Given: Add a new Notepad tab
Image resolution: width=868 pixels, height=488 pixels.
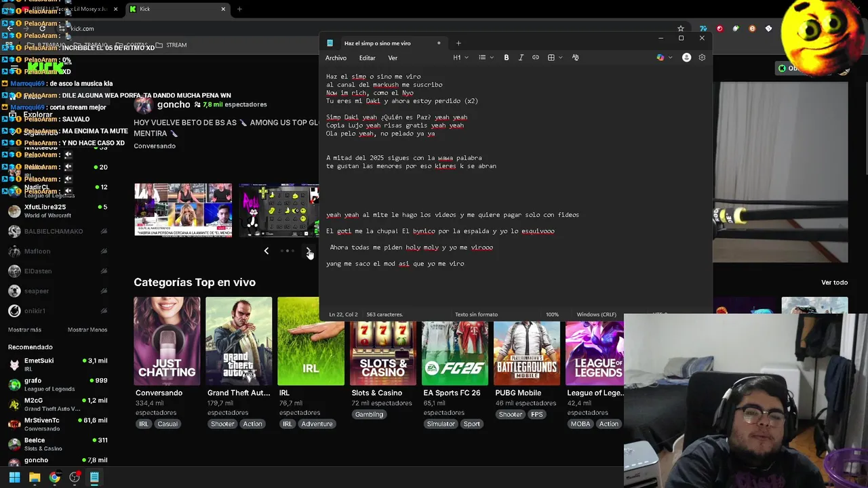Looking at the screenshot, I should pyautogui.click(x=458, y=43).
